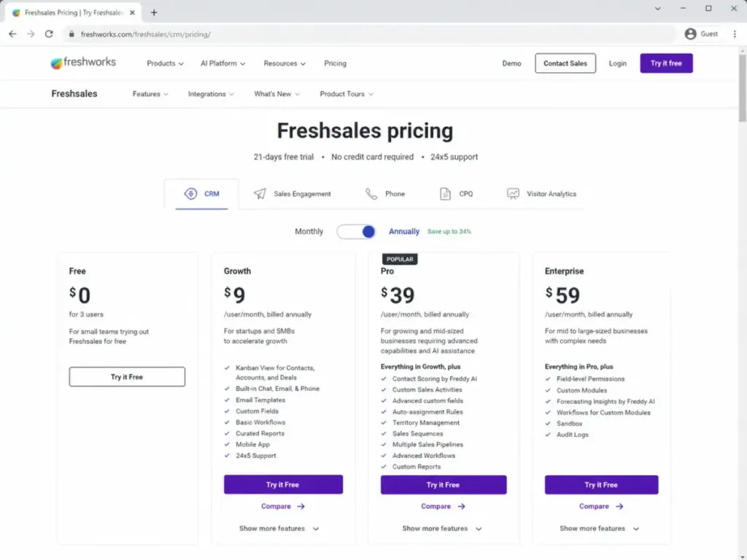The image size is (747, 560).
Task: Click the header Try it free button
Action: pyautogui.click(x=666, y=63)
